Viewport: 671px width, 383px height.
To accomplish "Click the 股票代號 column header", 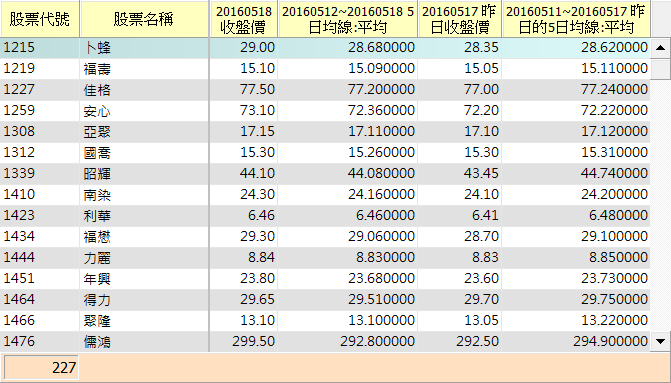I will pyautogui.click(x=40, y=19).
